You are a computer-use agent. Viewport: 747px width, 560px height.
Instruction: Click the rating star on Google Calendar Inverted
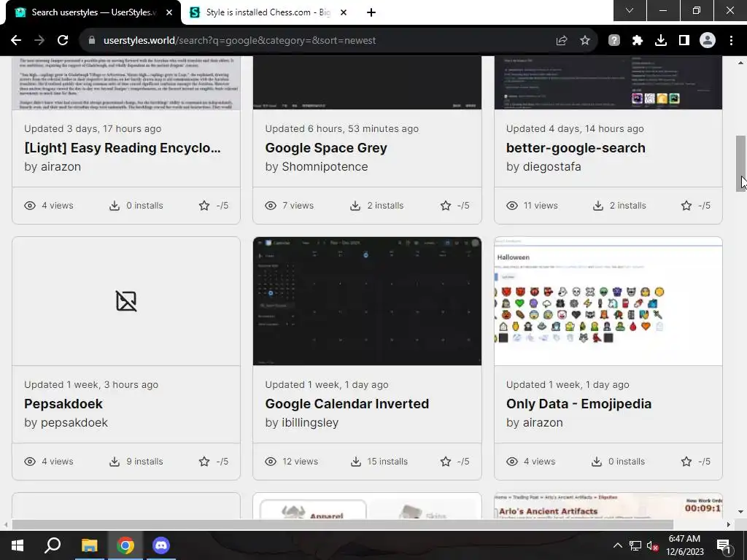(446, 462)
